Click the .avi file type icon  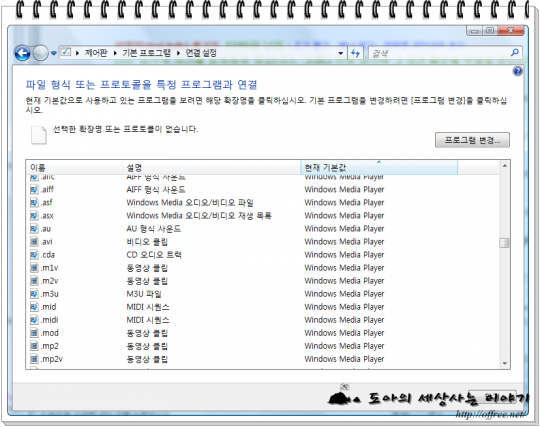[34, 242]
